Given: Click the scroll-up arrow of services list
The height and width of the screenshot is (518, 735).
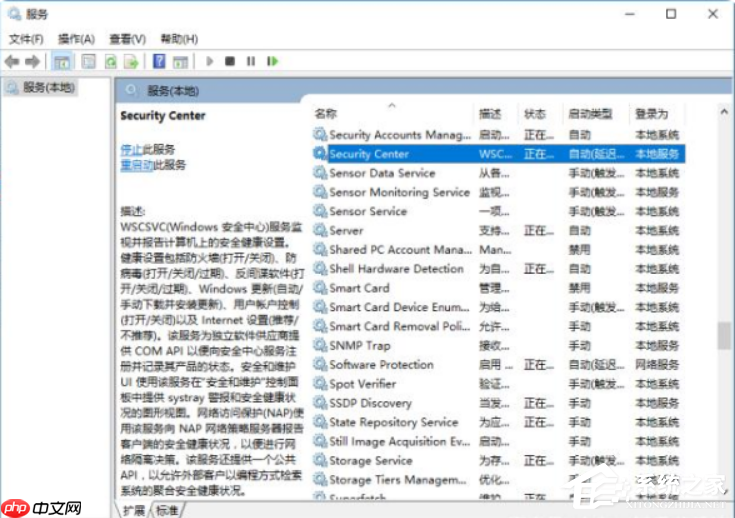Looking at the screenshot, I should (x=724, y=112).
